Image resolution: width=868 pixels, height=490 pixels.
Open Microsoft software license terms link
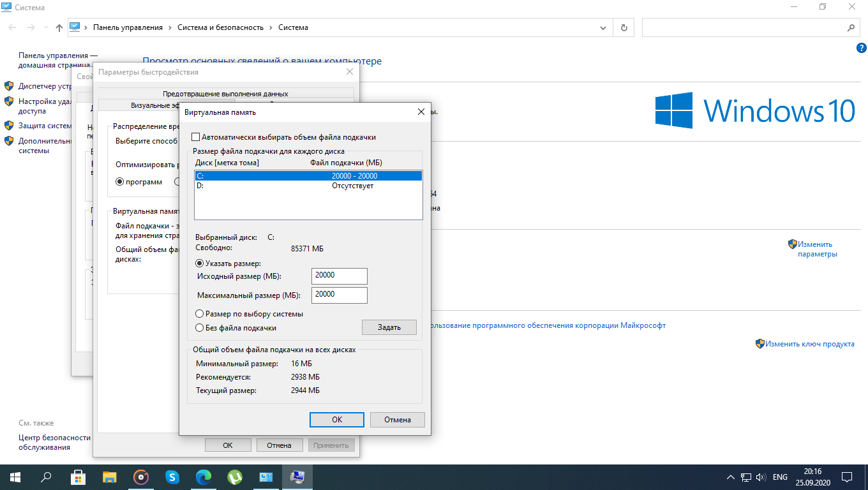pos(548,325)
